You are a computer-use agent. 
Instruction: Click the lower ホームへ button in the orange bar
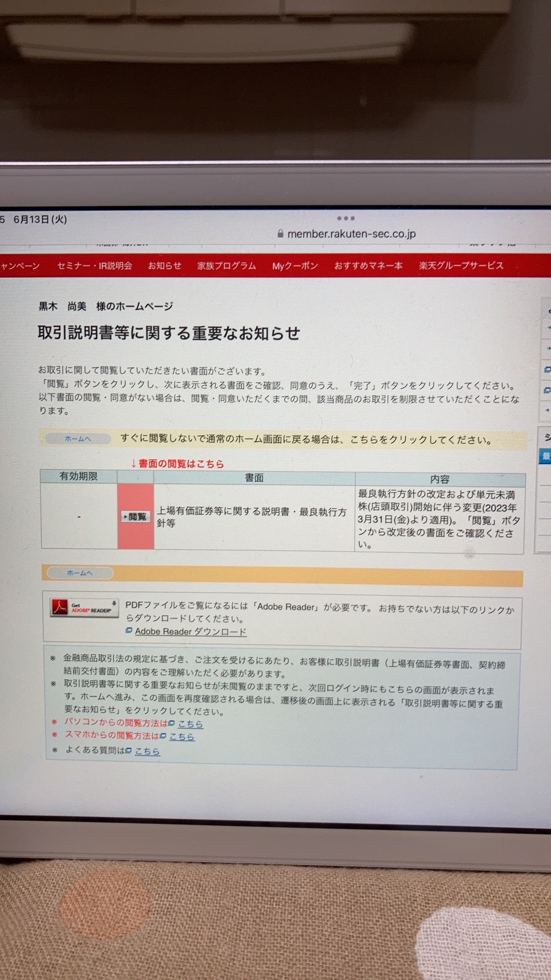tap(80, 573)
